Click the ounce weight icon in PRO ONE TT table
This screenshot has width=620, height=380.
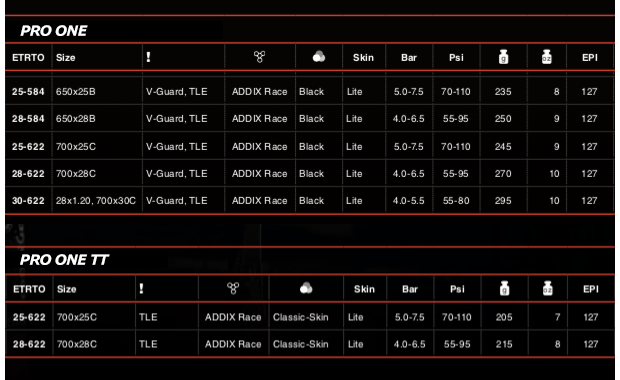[548, 288]
